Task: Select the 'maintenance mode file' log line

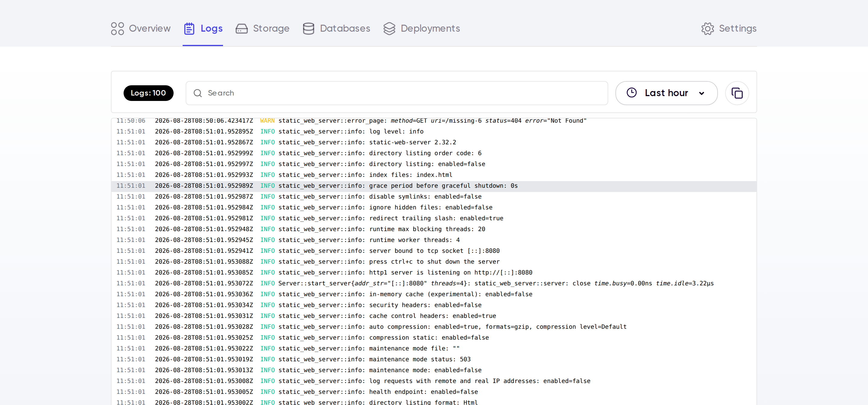Action: coord(434,348)
